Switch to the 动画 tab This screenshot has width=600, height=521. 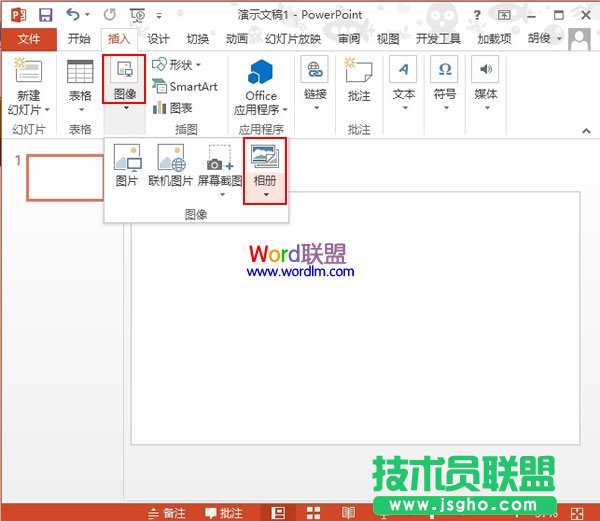(237, 39)
